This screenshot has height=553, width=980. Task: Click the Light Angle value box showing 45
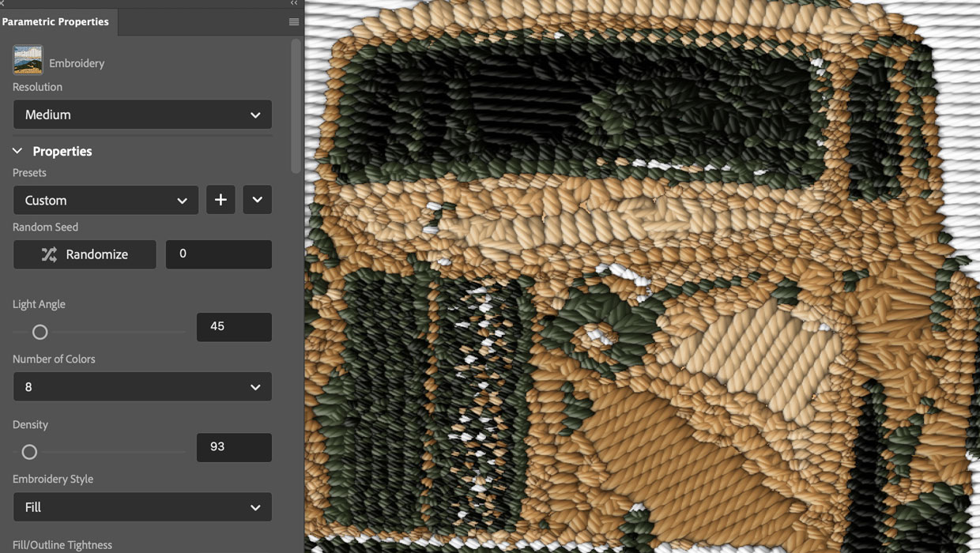(234, 327)
